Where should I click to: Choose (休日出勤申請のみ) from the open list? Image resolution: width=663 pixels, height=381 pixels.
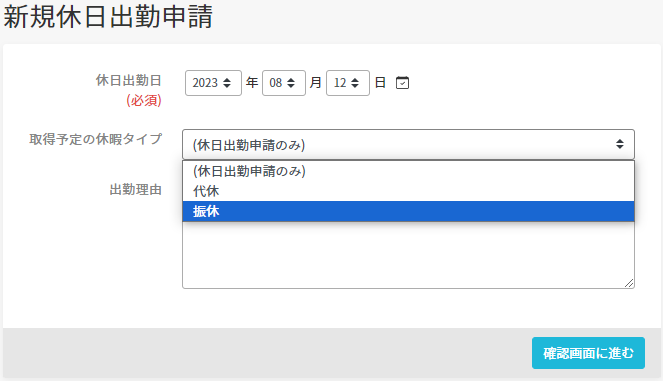point(408,171)
